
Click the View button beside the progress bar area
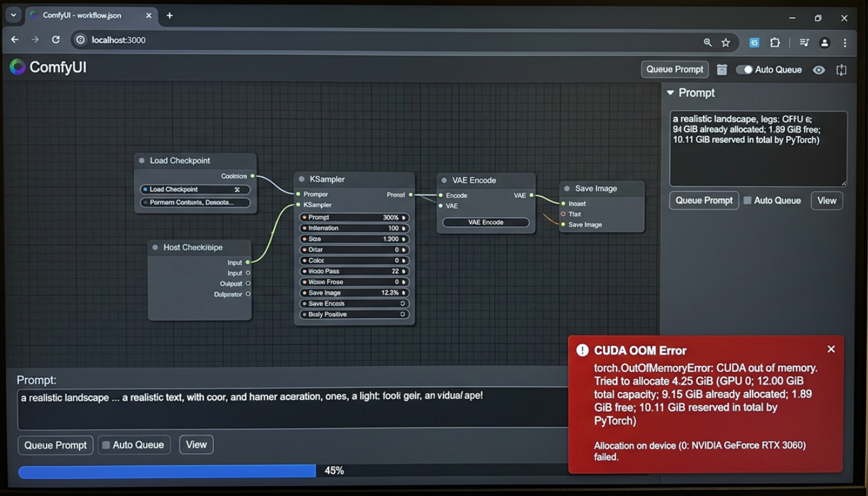click(x=196, y=445)
